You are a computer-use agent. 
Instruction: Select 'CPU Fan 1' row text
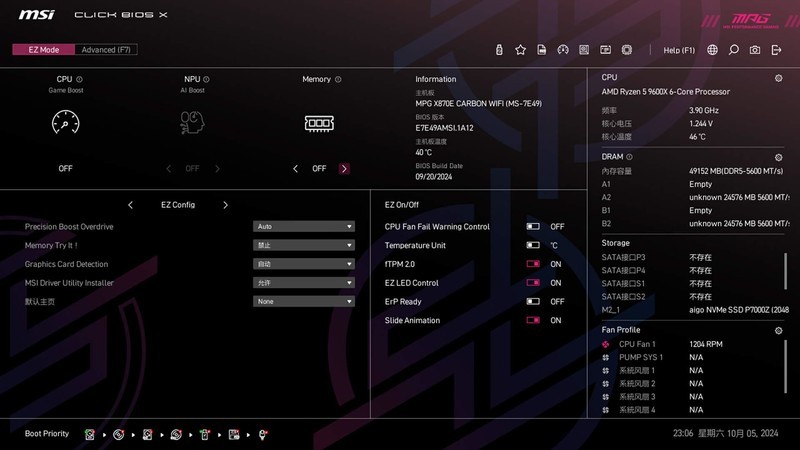pos(637,344)
